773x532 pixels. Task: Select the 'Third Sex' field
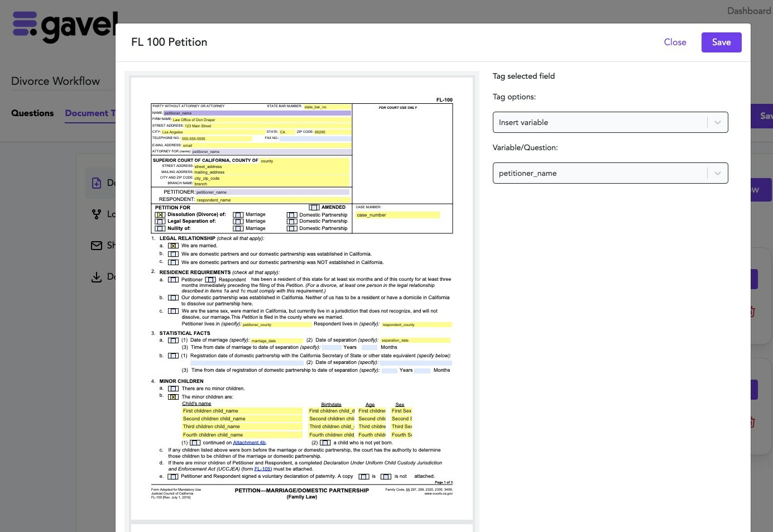coord(401,426)
